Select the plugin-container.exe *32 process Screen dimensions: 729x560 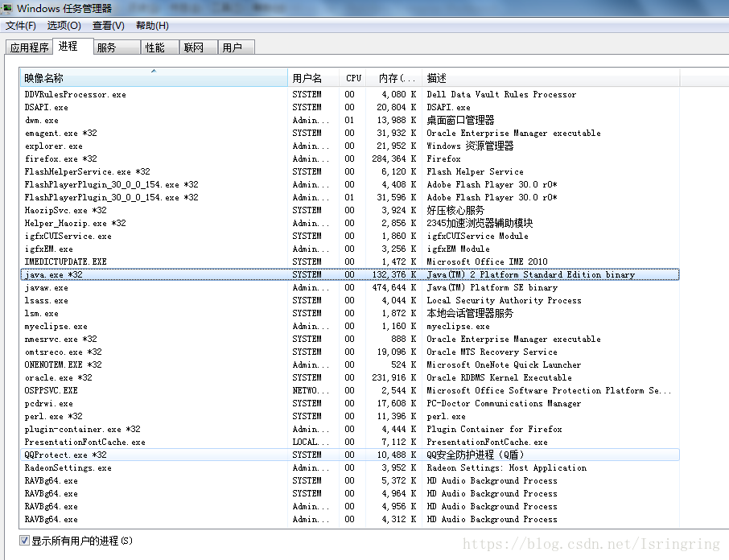point(350,429)
